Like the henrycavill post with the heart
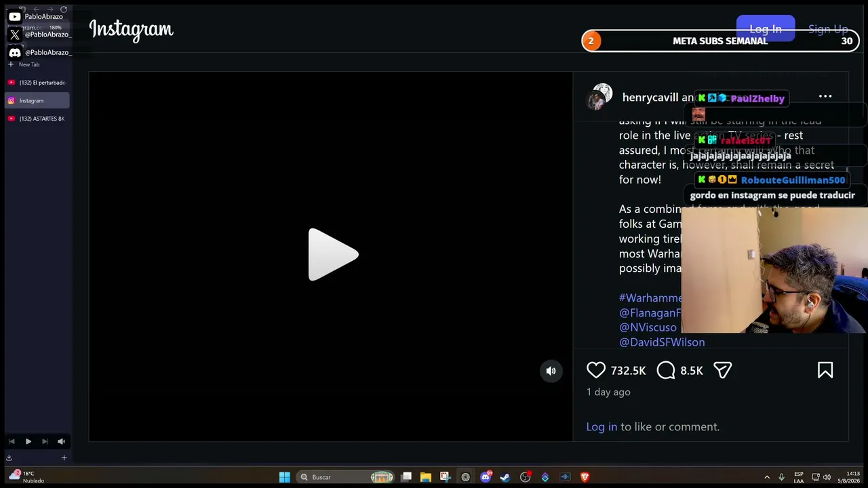 [596, 370]
